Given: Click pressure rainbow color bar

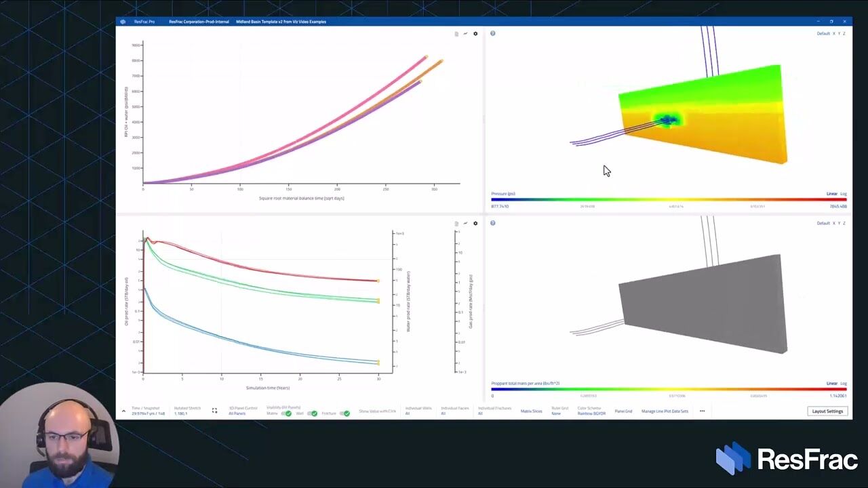Looking at the screenshot, I should (x=669, y=200).
